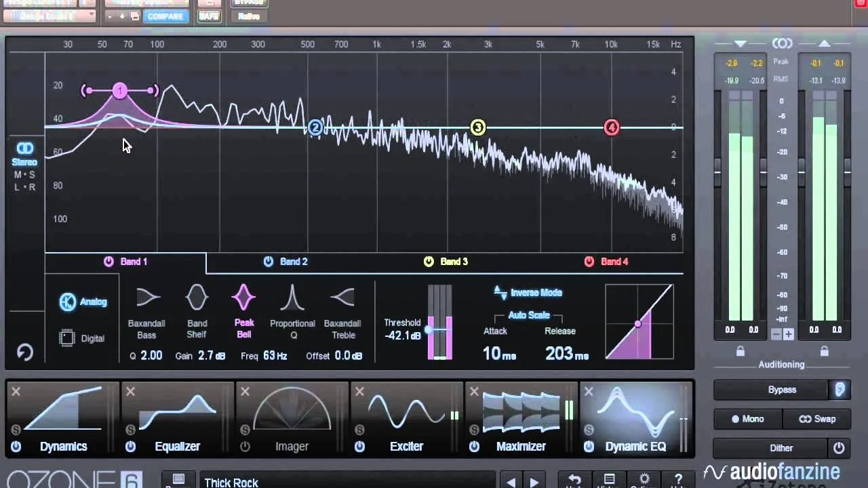This screenshot has width=868, height=488.
Task: Solo the Exciter module
Action: pyautogui.click(x=359, y=430)
